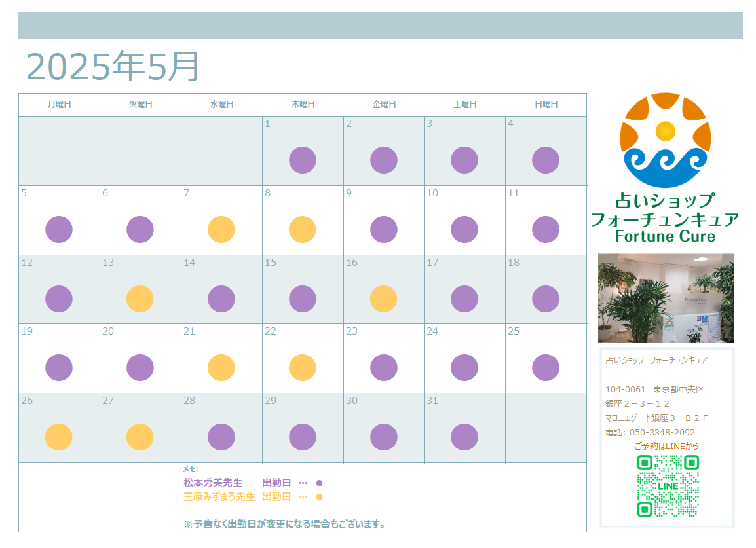756x548 pixels.
Task: Click the メモ: label
Action: (x=191, y=469)
